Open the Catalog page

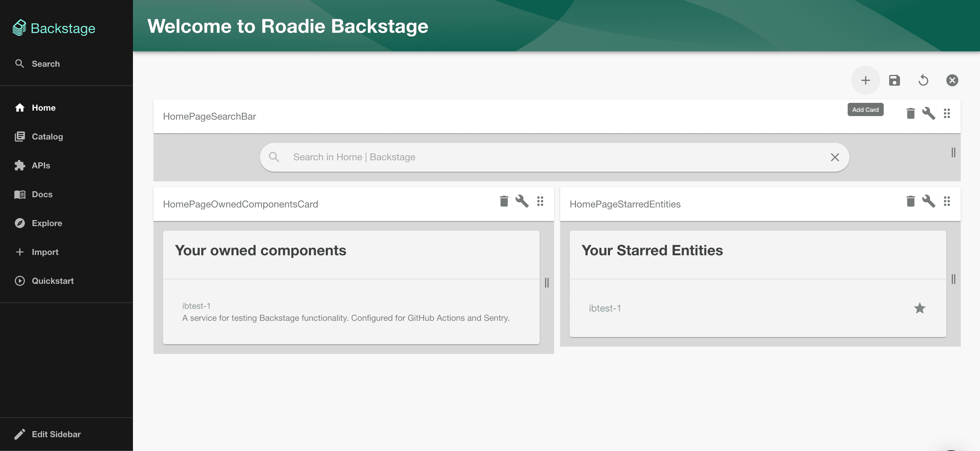[66, 137]
